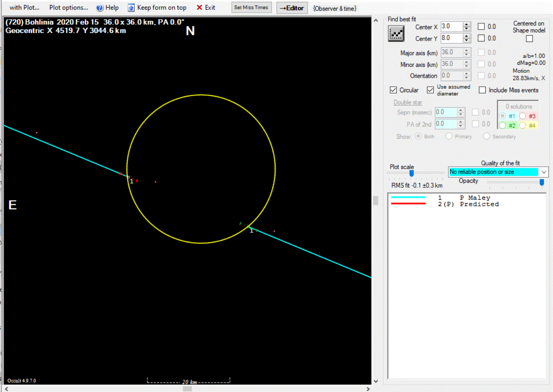Click the Find best fit chart icon
This screenshot has width=553, height=392.
(396, 34)
